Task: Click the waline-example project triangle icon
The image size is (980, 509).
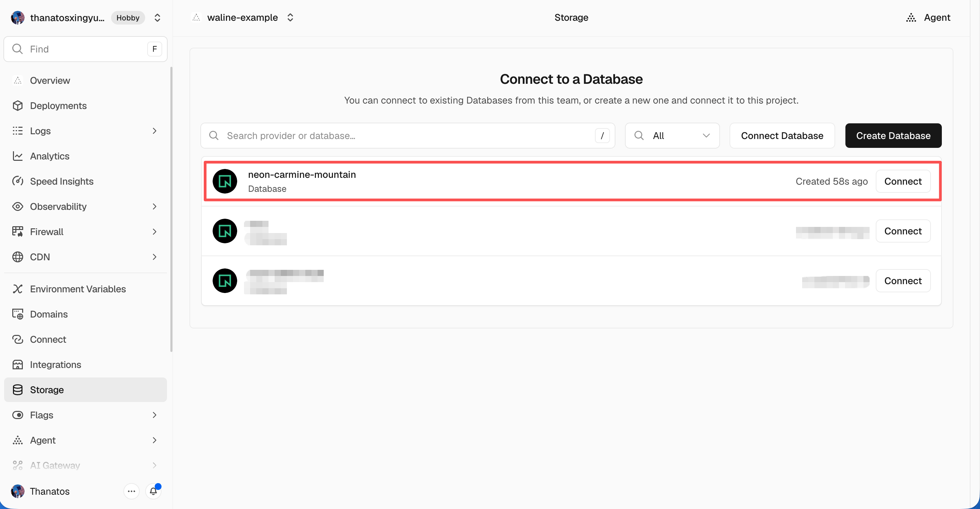Action: (196, 17)
